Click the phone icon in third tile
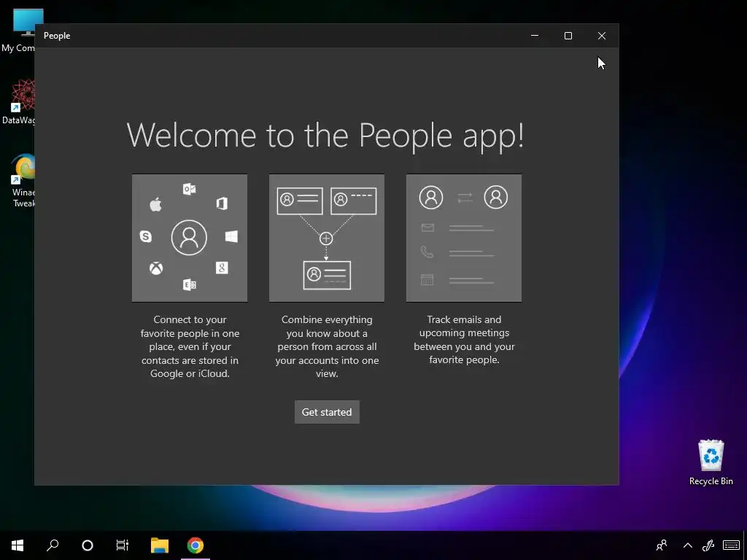747x560 pixels. (427, 252)
